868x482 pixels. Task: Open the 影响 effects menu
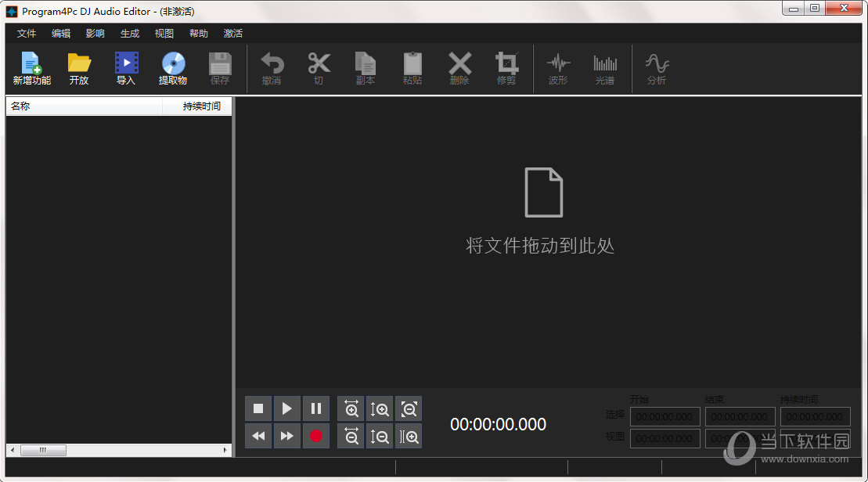tap(95, 33)
